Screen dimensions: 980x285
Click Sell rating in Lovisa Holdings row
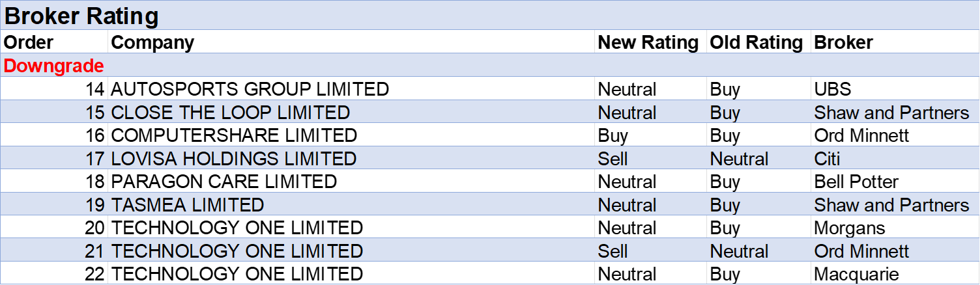tap(612, 159)
